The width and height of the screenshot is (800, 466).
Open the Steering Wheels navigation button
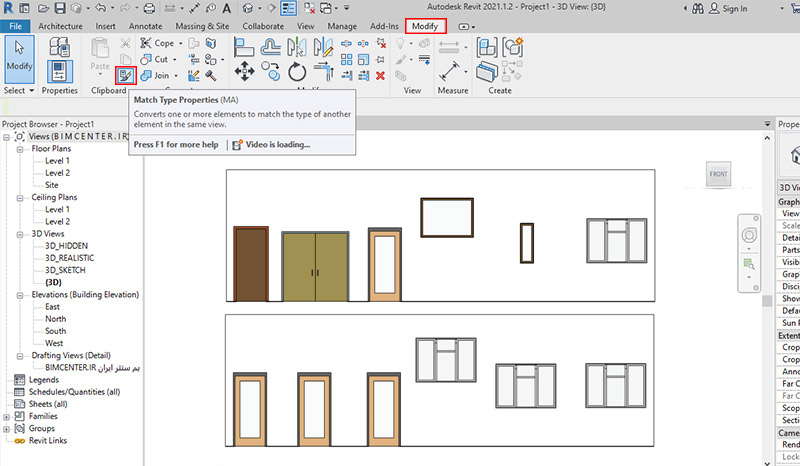click(749, 235)
